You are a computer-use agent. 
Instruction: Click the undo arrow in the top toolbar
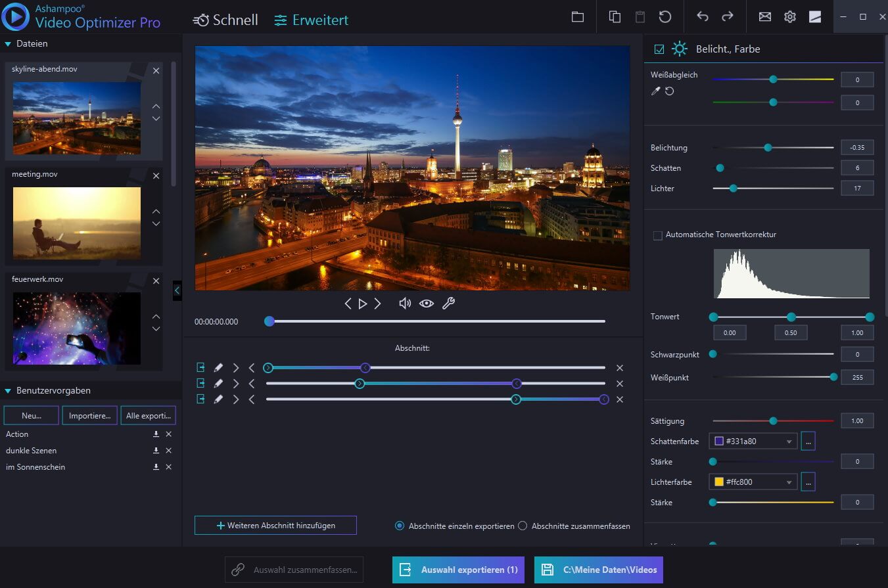point(703,17)
